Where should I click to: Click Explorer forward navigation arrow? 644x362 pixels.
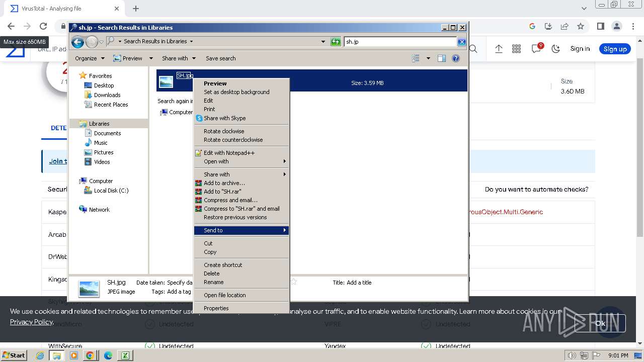point(92,42)
